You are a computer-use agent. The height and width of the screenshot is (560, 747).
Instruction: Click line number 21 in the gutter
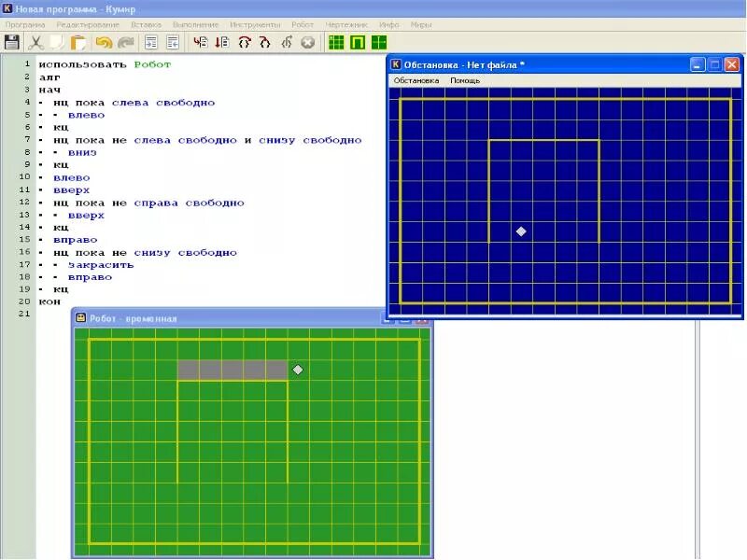(24, 314)
